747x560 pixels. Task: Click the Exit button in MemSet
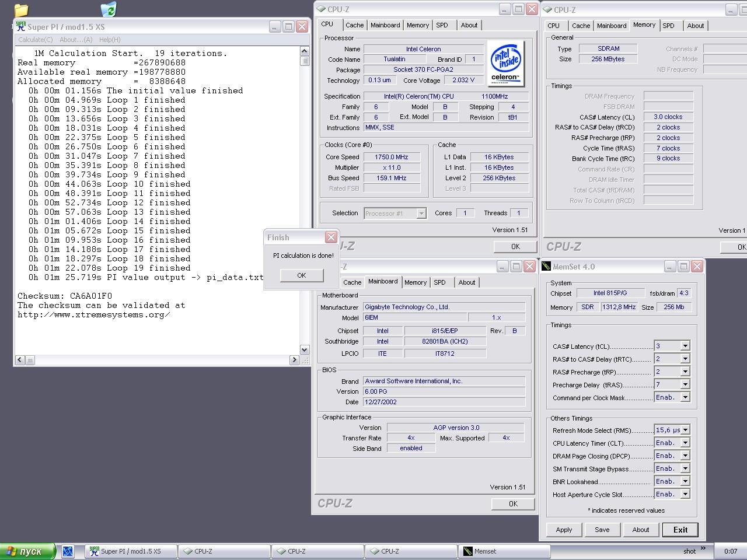[680, 530]
